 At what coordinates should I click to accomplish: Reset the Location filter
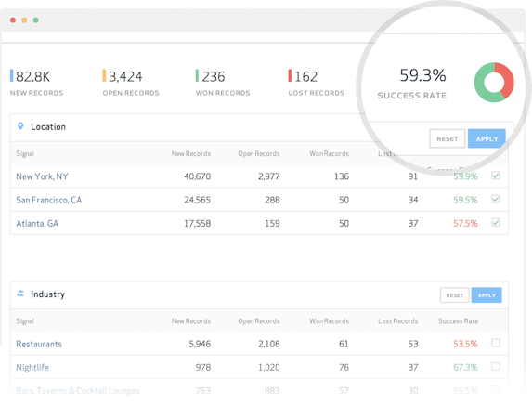(448, 138)
